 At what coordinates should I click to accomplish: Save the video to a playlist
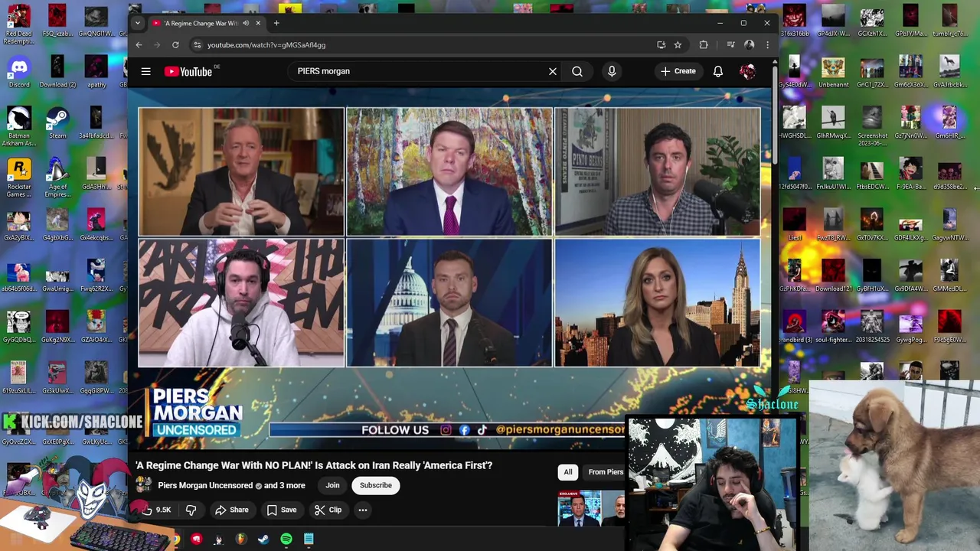(281, 510)
